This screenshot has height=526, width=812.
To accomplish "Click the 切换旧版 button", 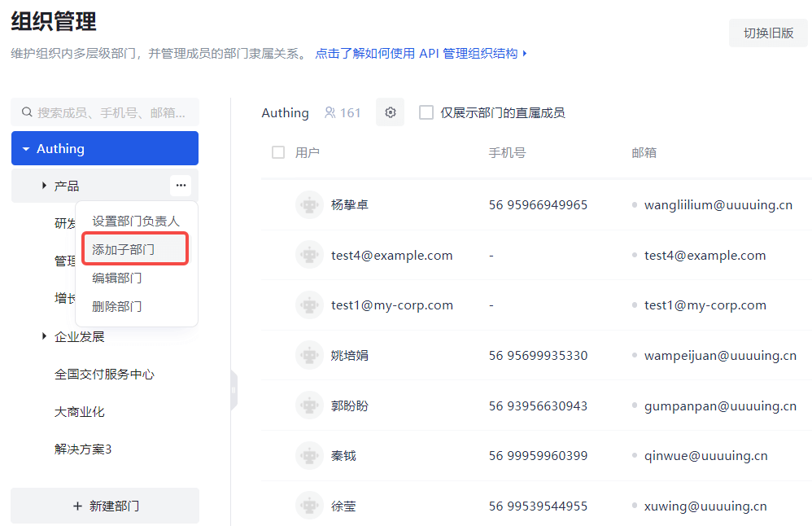I will click(768, 33).
